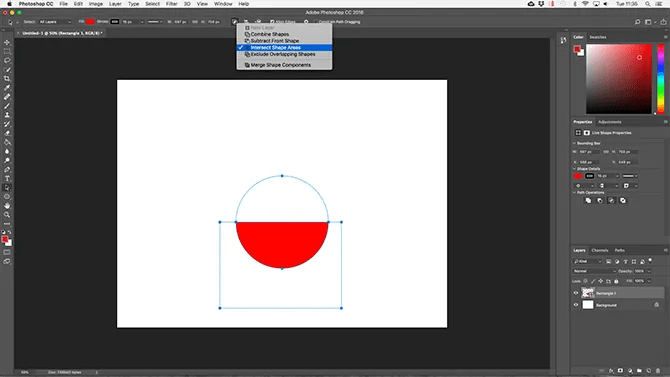Select the Hand tool
670x377 pixels.
coord(7,206)
